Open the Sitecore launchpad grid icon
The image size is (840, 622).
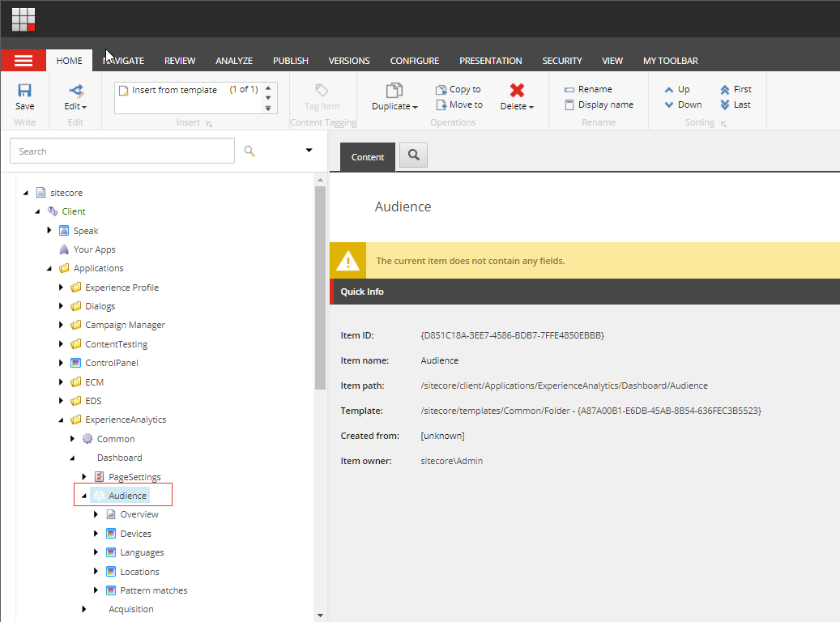point(23,19)
